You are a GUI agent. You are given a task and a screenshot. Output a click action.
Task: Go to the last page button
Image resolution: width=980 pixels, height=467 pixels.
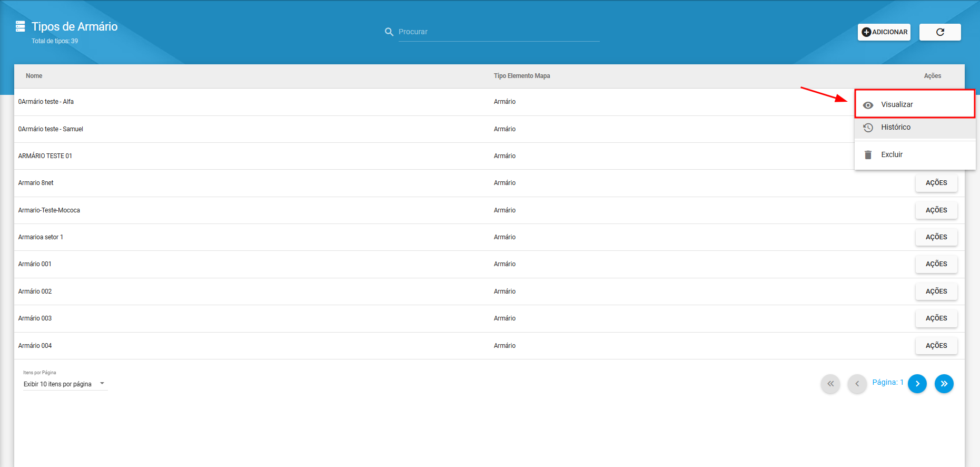(x=944, y=384)
